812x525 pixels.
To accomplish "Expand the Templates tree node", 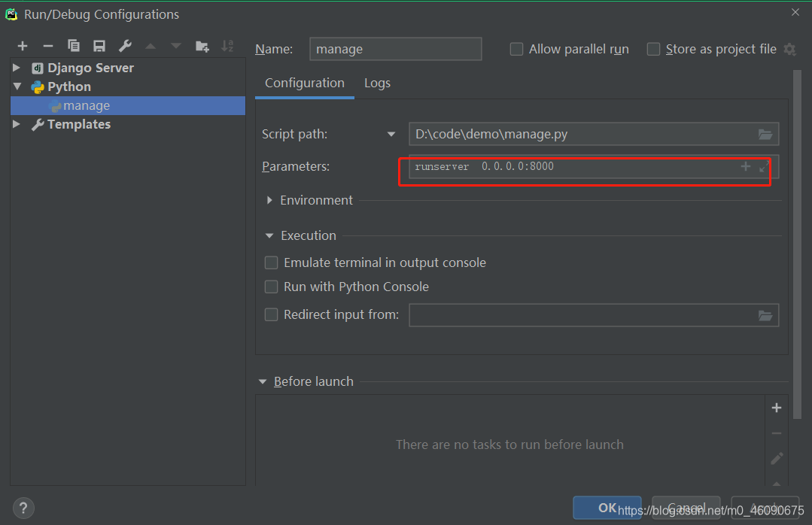I will 17,124.
